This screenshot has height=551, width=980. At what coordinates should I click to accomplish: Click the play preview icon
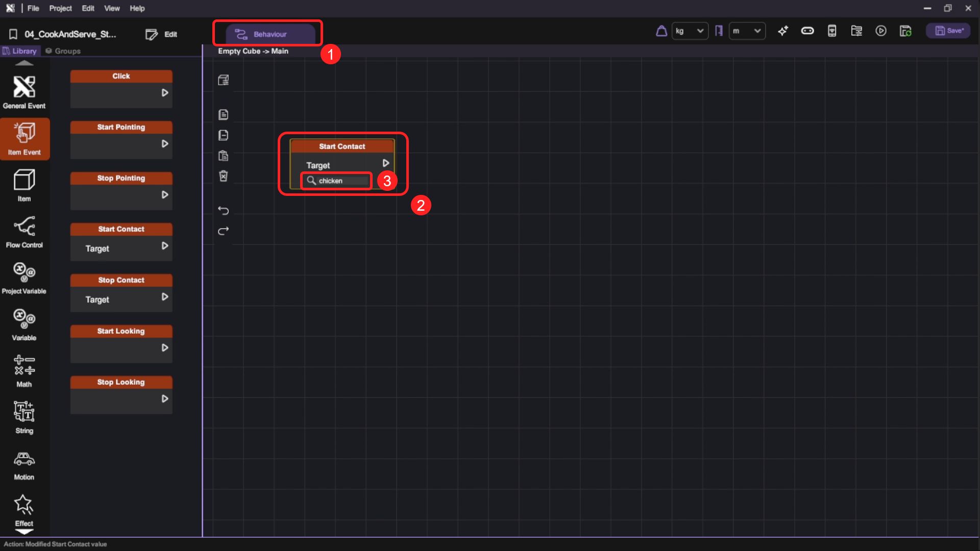tap(881, 31)
